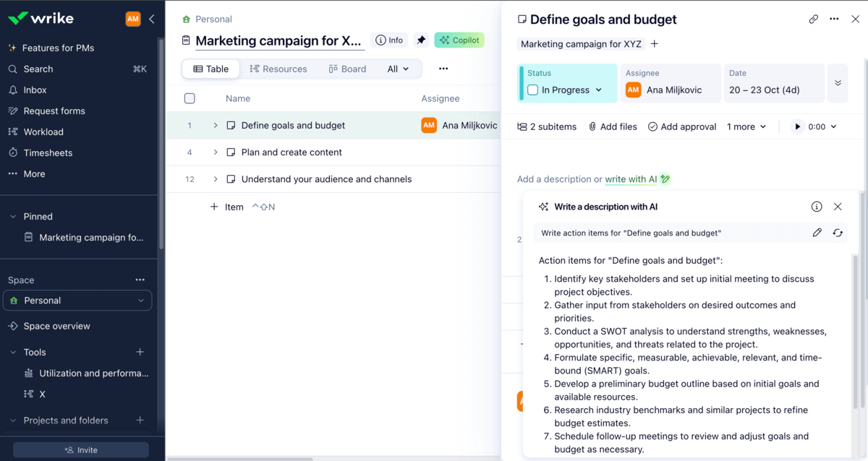Image resolution: width=868 pixels, height=461 pixels.
Task: Open Info next to the project title
Action: tap(389, 40)
